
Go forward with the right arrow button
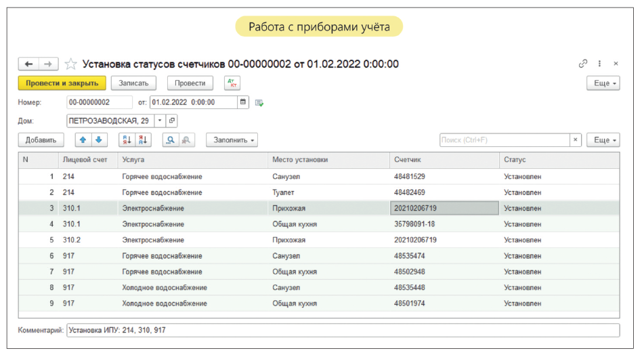(49, 64)
